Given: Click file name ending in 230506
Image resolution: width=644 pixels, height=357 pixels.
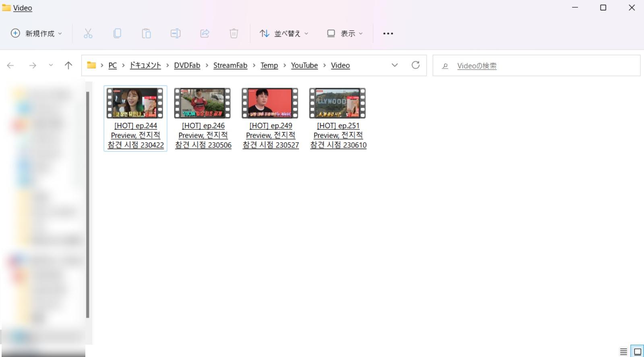Looking at the screenshot, I should [203, 135].
